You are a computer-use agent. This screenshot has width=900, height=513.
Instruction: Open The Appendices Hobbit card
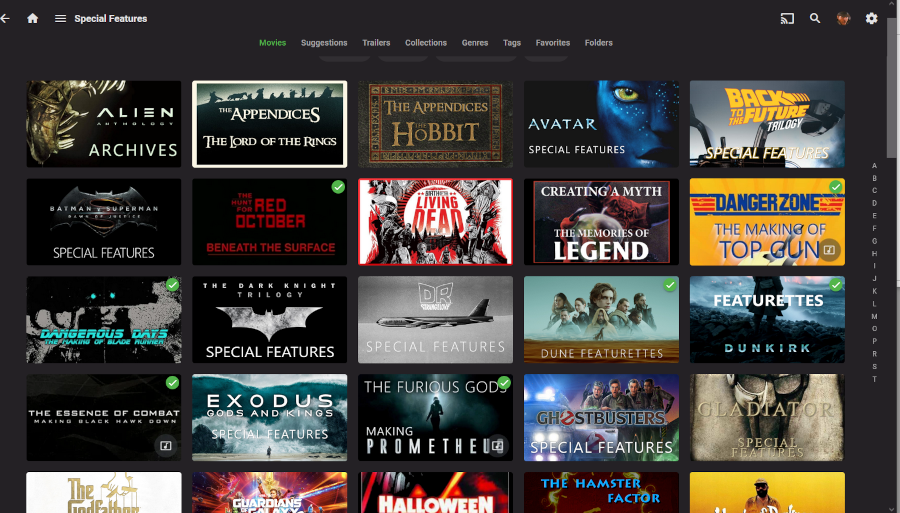436,124
